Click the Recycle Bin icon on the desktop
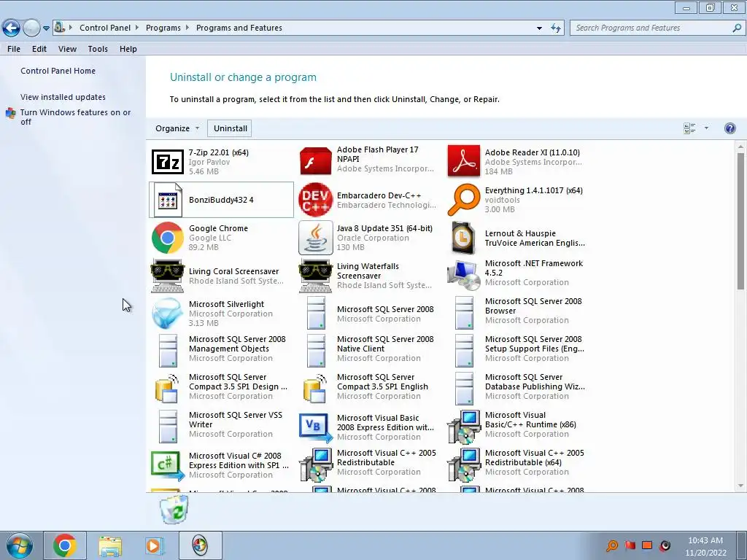The width and height of the screenshot is (747, 560). click(174, 509)
